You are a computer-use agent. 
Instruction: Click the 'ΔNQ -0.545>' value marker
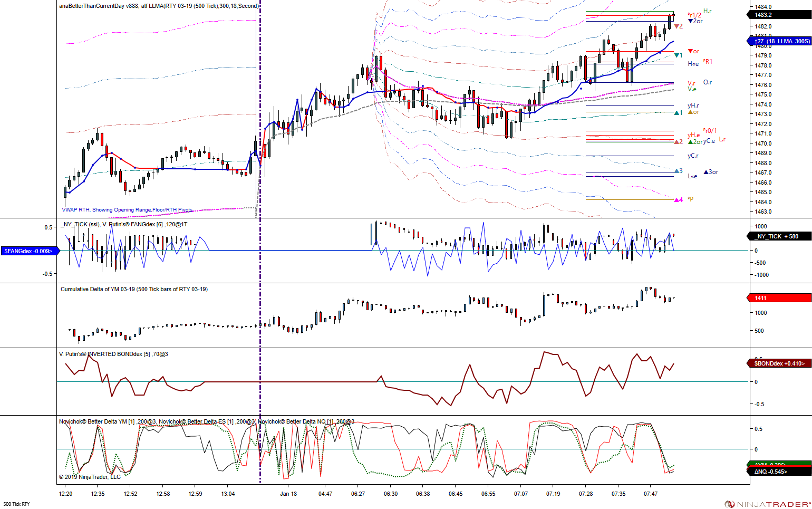(779, 471)
